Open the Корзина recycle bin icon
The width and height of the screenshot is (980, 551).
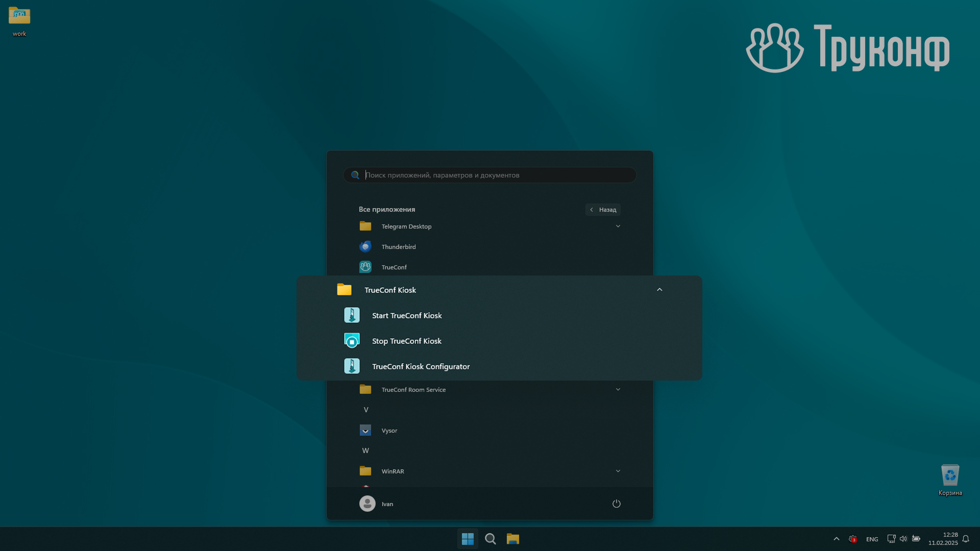(x=950, y=480)
